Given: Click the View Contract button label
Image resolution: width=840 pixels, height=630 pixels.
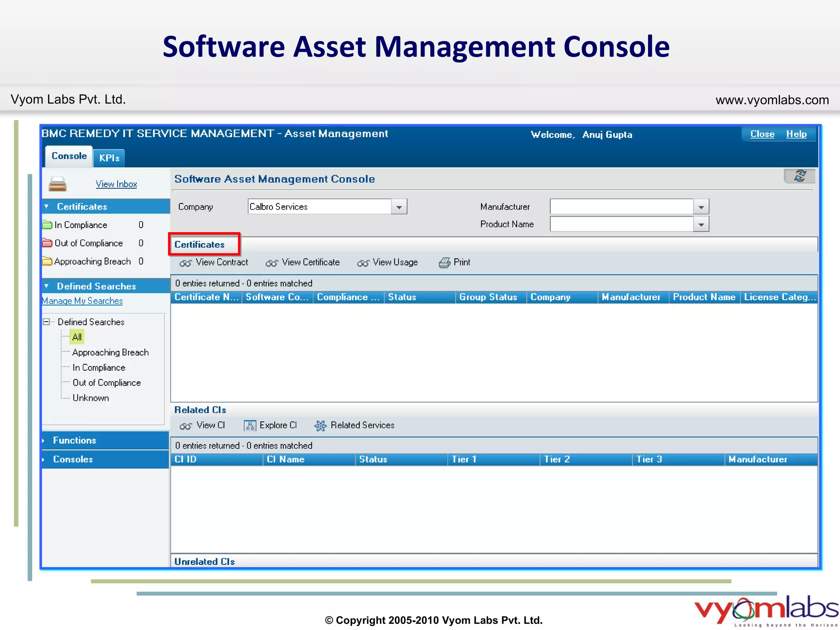Looking at the screenshot, I should (x=222, y=262).
